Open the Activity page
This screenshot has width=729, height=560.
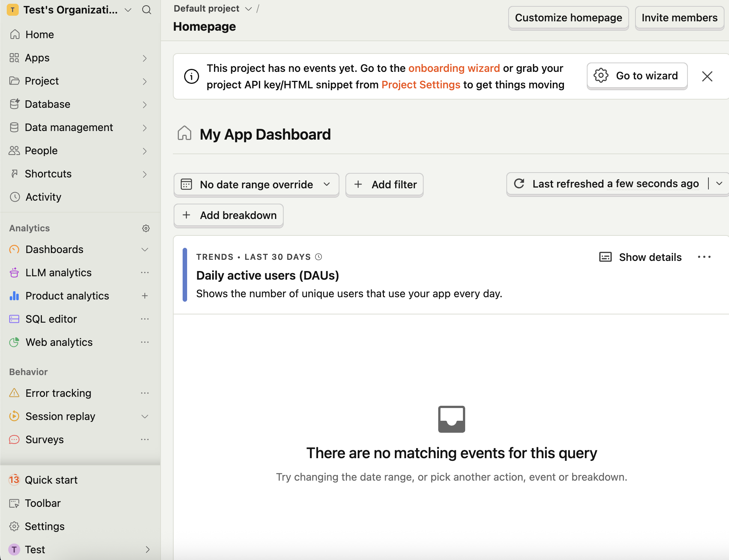click(x=43, y=197)
